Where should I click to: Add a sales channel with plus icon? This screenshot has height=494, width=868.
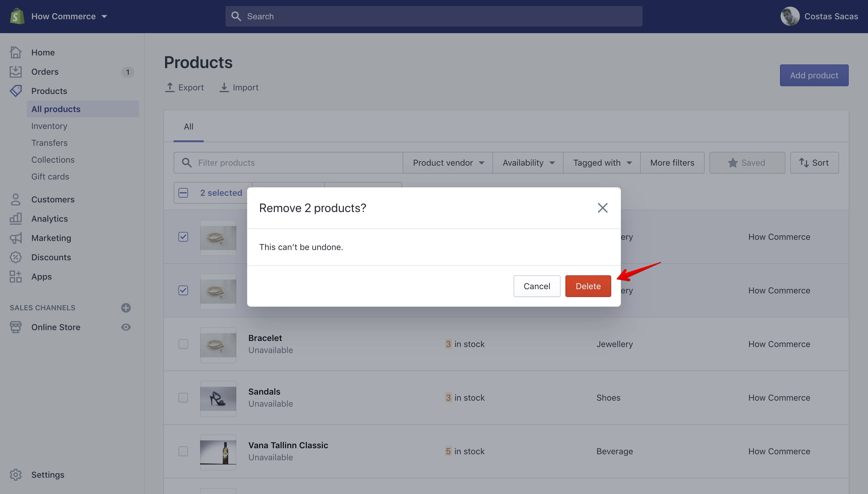126,308
